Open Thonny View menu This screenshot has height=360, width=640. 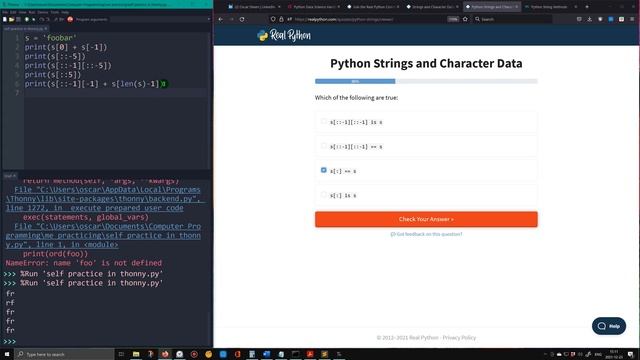coord(22,12)
